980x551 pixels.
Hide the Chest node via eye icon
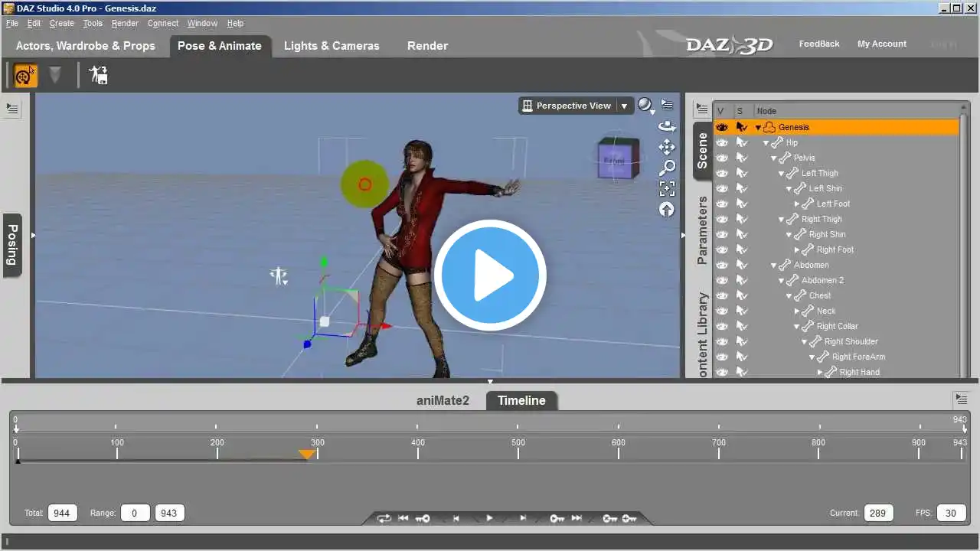(x=722, y=295)
